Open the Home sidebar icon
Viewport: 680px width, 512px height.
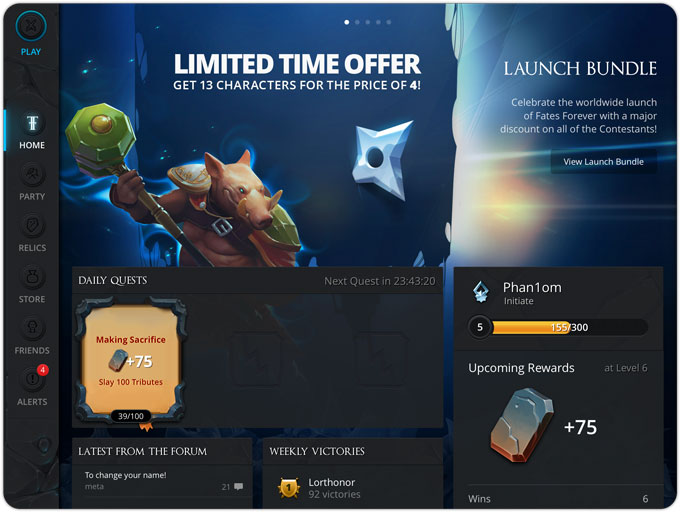pyautogui.click(x=32, y=123)
